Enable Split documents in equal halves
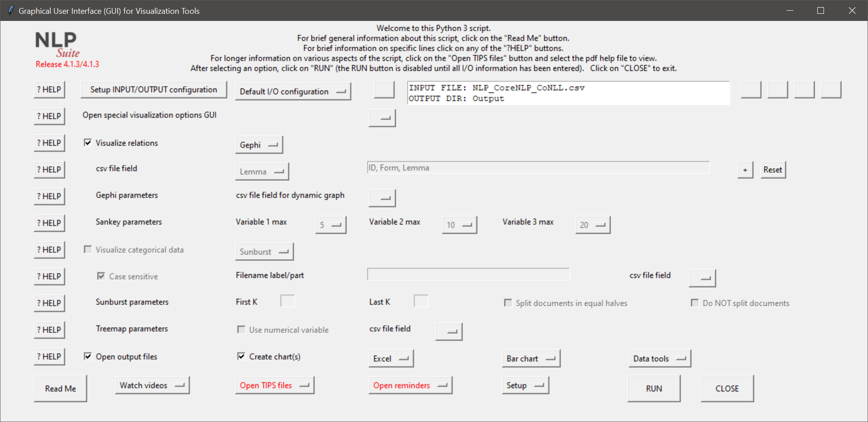This screenshot has width=868, height=422. pos(508,303)
